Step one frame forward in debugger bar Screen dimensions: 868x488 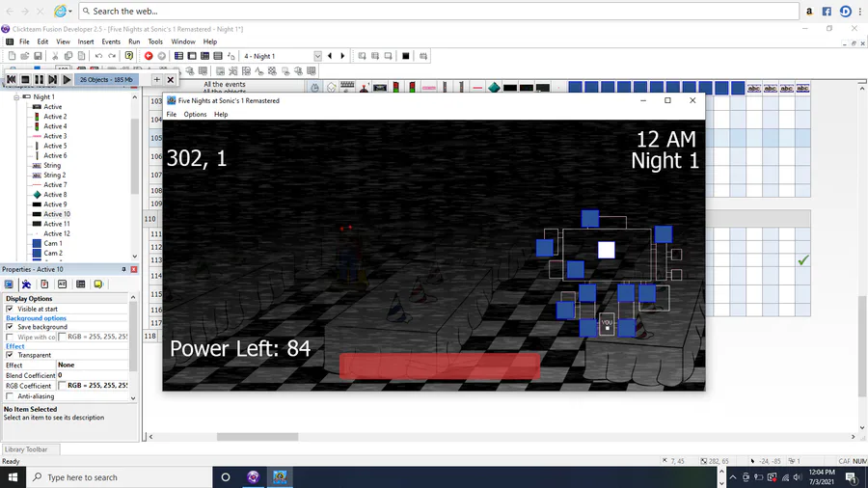pos(53,80)
